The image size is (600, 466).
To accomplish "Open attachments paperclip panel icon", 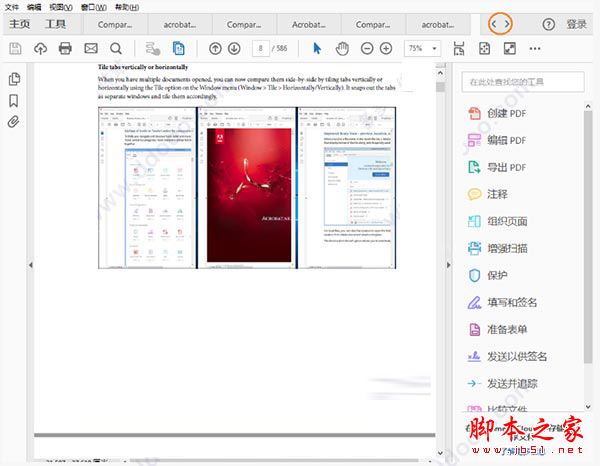I will click(x=13, y=122).
